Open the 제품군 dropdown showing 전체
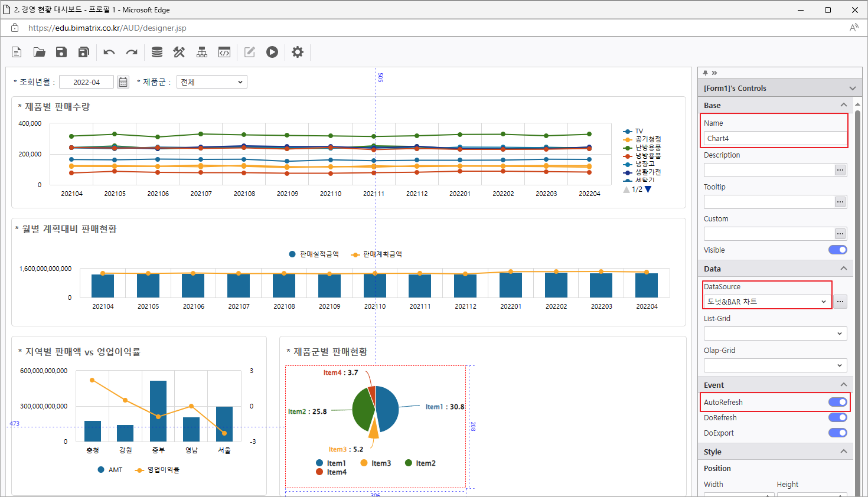The width and height of the screenshot is (868, 497). coord(211,82)
